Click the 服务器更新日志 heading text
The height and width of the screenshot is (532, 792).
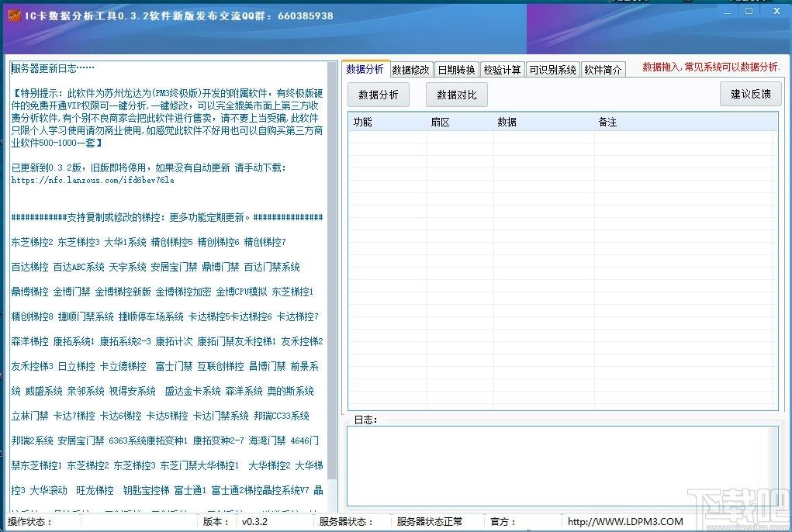coord(53,68)
